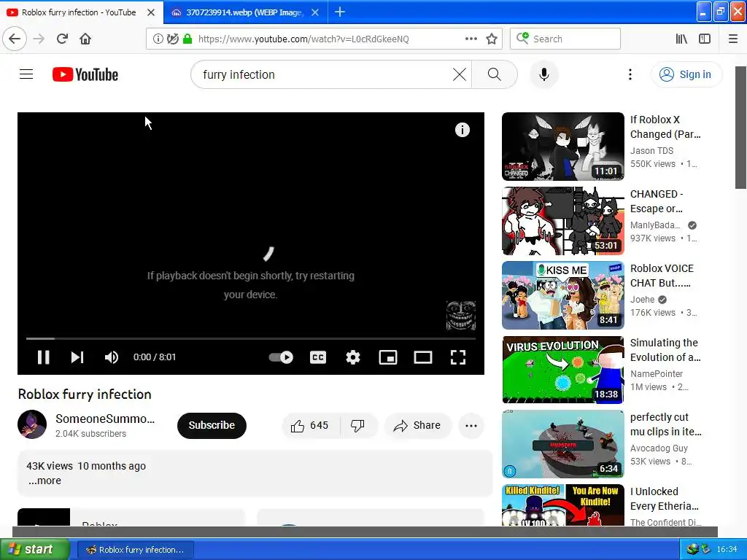This screenshot has height=560, width=747.
Task: Reload the current page
Action: click(62, 39)
